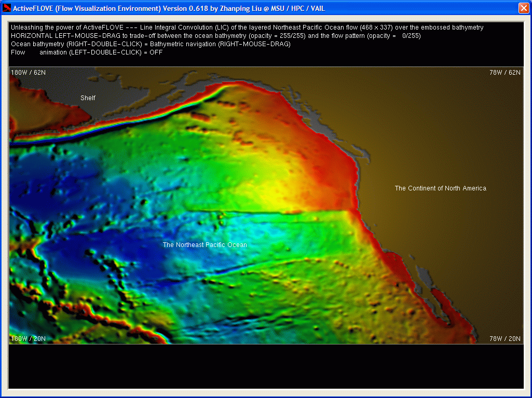This screenshot has height=398, width=532.
Task: Click the 'Ocean bathymetry (RIGHT-DOUBLE-CLICK)' instruction line
Action: (76, 44)
